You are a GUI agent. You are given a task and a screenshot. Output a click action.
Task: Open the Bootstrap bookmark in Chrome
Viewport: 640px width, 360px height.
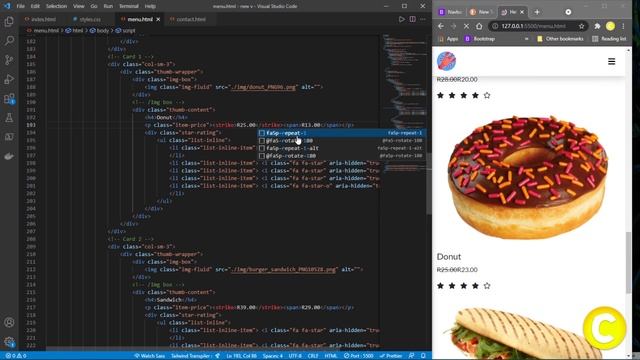pyautogui.click(x=480, y=39)
